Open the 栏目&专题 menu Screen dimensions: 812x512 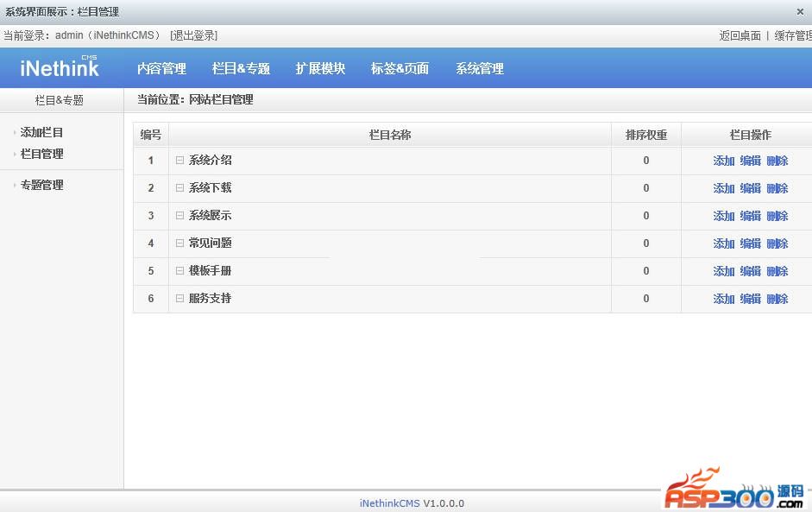[x=241, y=68]
